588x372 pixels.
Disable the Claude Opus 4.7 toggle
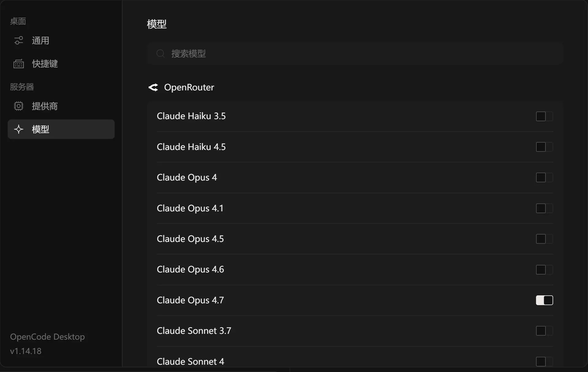point(544,300)
